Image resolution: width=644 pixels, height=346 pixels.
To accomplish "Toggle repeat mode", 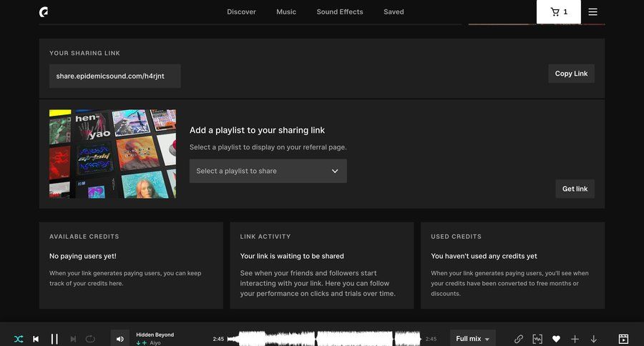I will pyautogui.click(x=90, y=339).
